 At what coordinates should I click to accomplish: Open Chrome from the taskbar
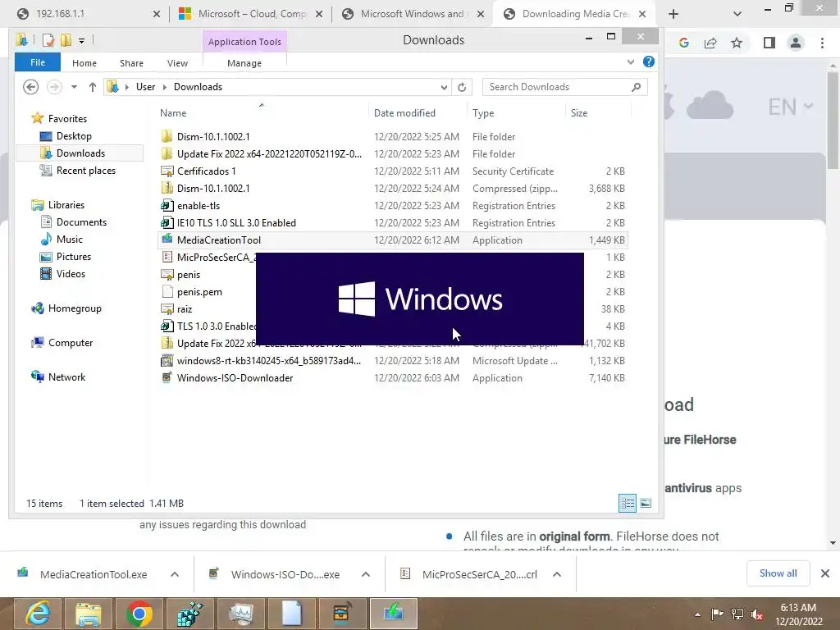139,614
